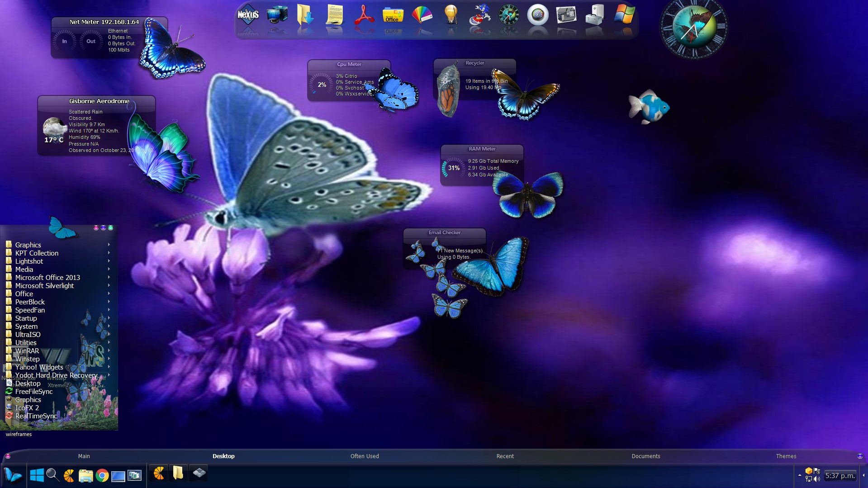Click the CPU Meter 2% gauge
This screenshot has height=488, width=868.
point(322,85)
